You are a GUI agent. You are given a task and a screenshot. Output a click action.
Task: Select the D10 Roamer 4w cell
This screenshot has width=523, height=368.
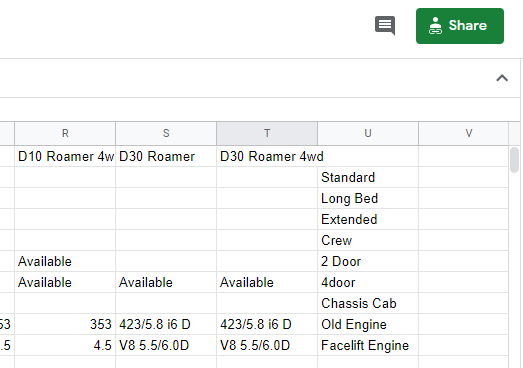[x=65, y=156]
